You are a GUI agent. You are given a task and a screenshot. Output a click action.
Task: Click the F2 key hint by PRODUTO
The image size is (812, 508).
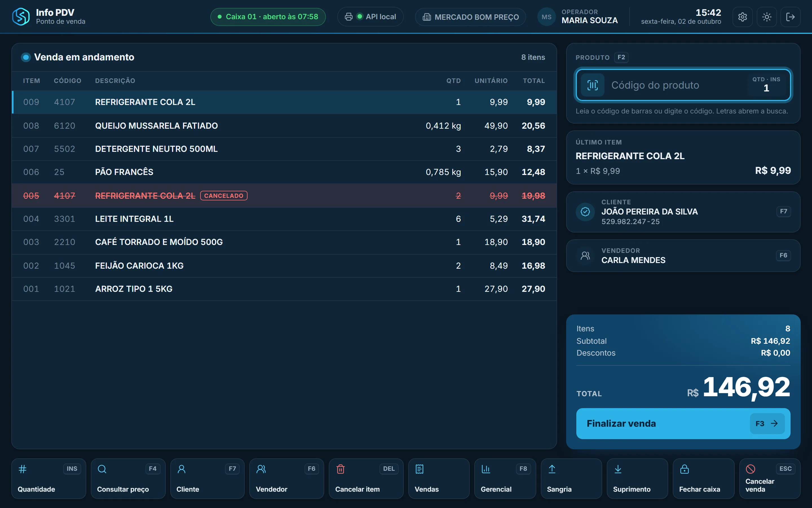621,58
